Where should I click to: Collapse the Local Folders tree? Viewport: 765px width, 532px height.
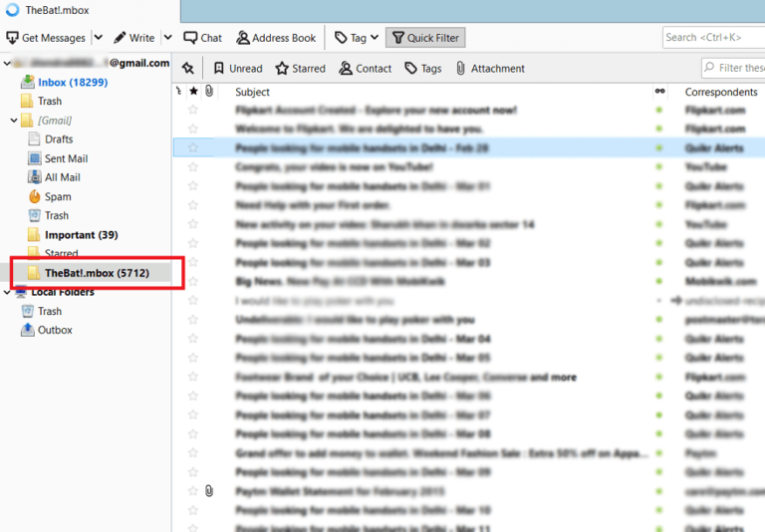(x=7, y=292)
